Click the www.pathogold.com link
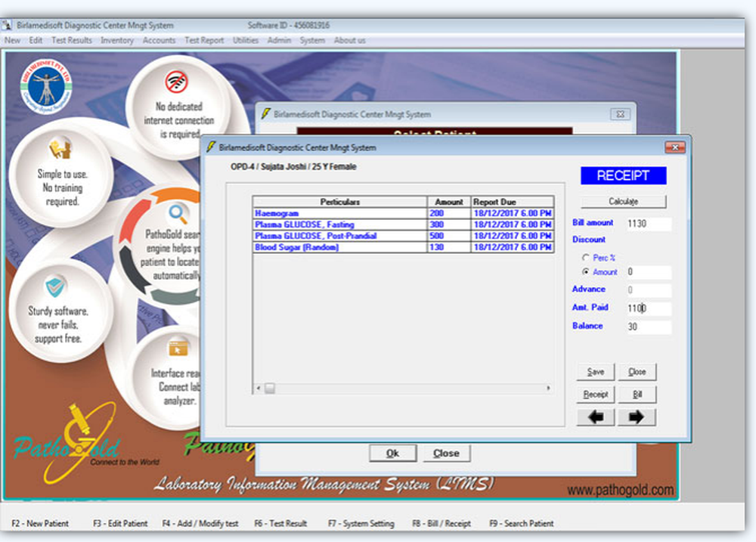Viewport: 756px width, 542px height. (x=621, y=490)
